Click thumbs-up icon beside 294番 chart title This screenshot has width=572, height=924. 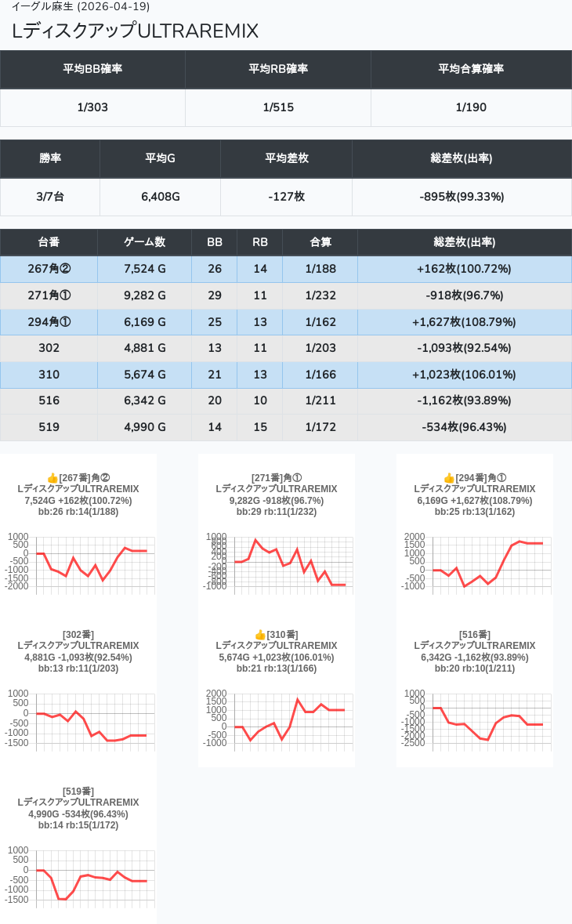[449, 478]
